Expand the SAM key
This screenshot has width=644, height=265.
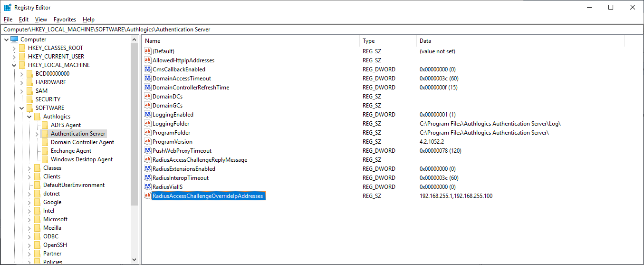click(21, 91)
